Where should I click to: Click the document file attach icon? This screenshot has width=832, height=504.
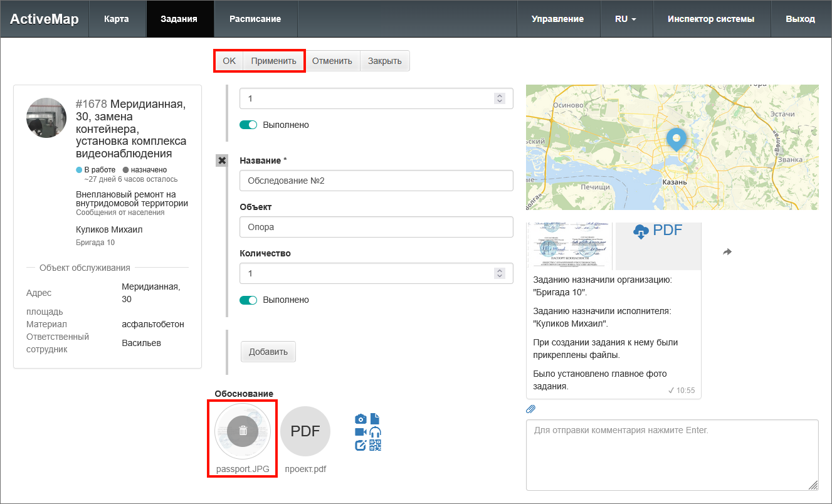pos(375,419)
